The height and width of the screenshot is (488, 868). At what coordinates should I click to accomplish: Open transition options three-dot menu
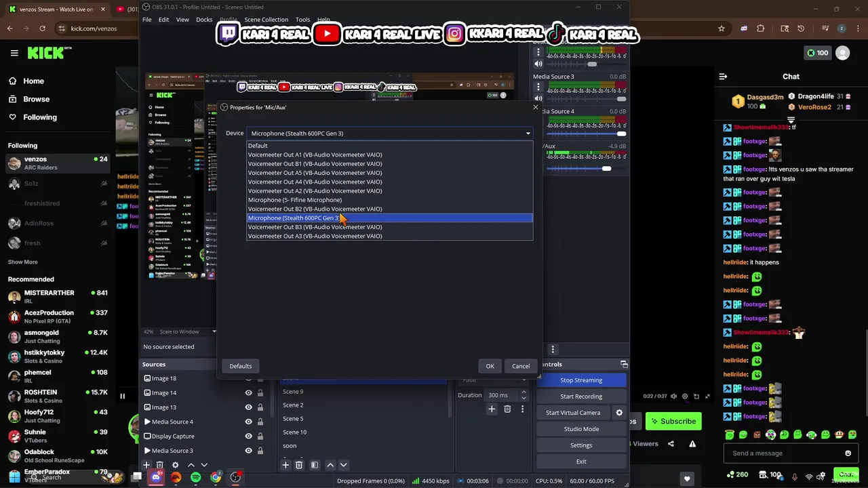coord(522,409)
